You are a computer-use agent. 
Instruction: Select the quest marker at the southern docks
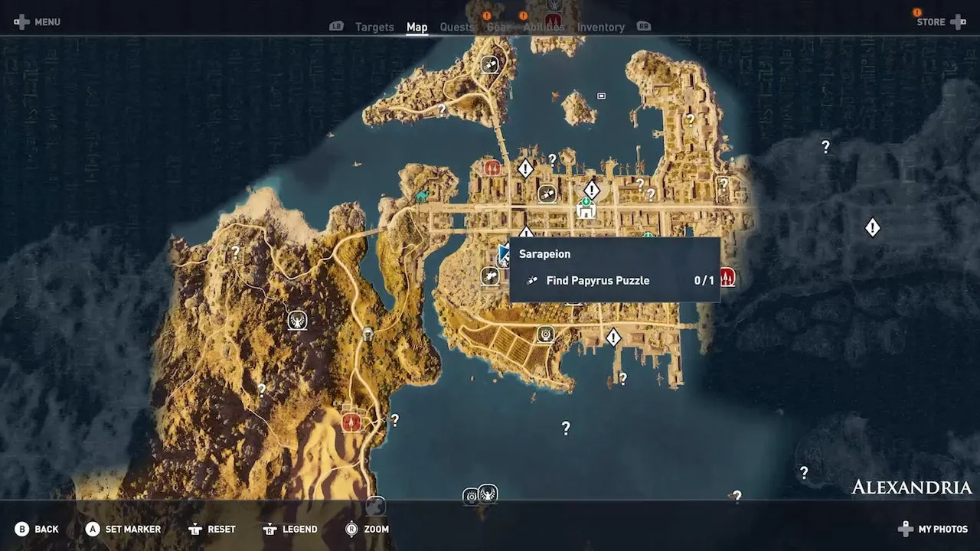613,337
